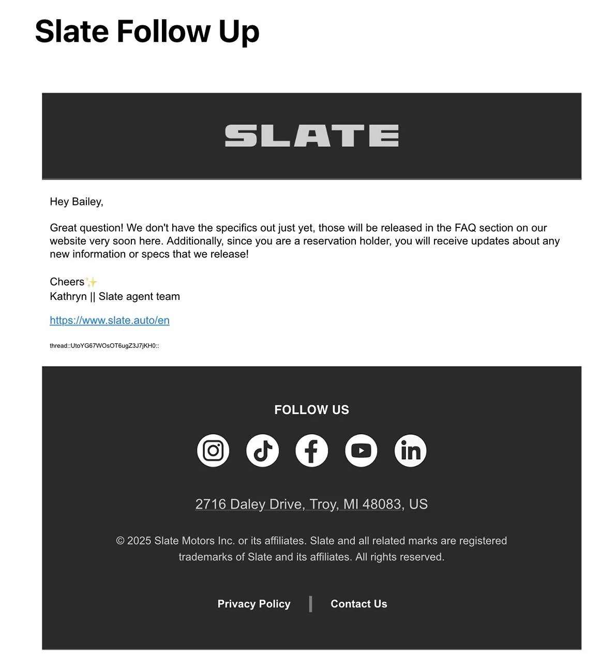Click the Hey Bailey greeting
This screenshot has height=672, width=616.
pyautogui.click(x=77, y=202)
